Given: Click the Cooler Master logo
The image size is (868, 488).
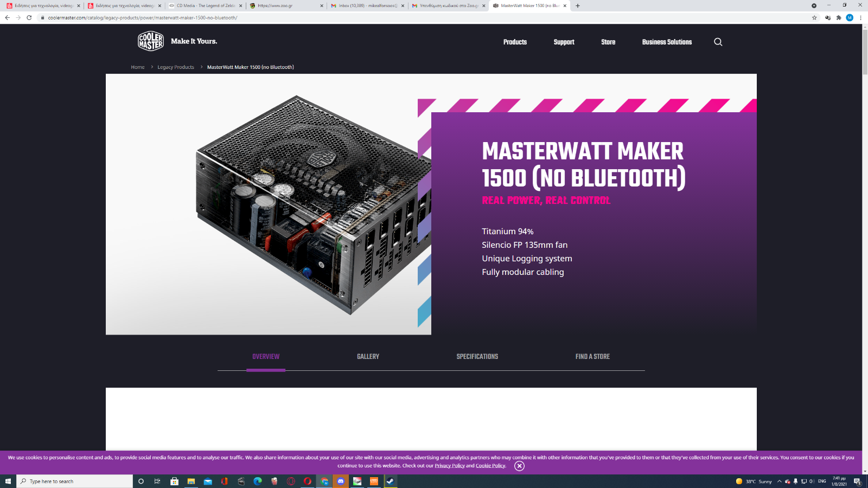Looking at the screenshot, I should pyautogui.click(x=151, y=41).
